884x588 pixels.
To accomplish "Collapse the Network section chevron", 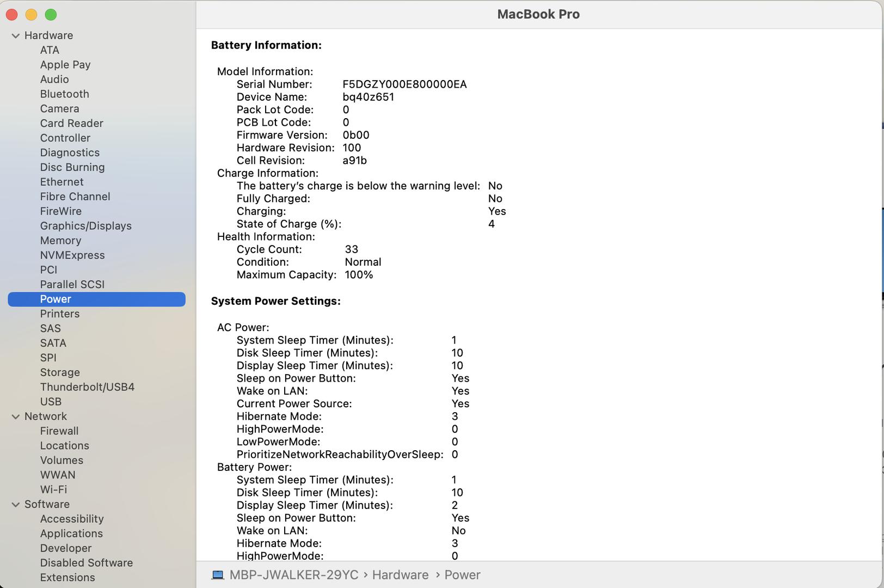I will tap(15, 417).
